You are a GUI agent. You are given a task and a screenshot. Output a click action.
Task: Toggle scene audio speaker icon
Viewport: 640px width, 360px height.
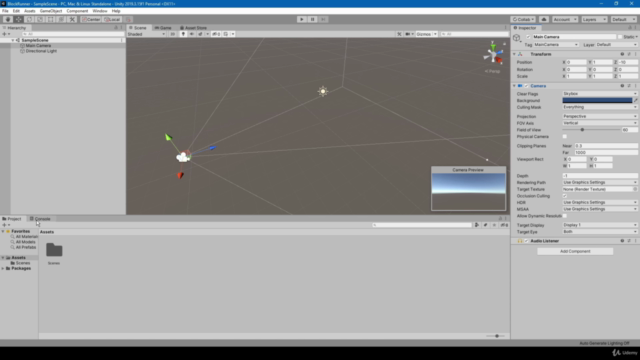pos(191,34)
